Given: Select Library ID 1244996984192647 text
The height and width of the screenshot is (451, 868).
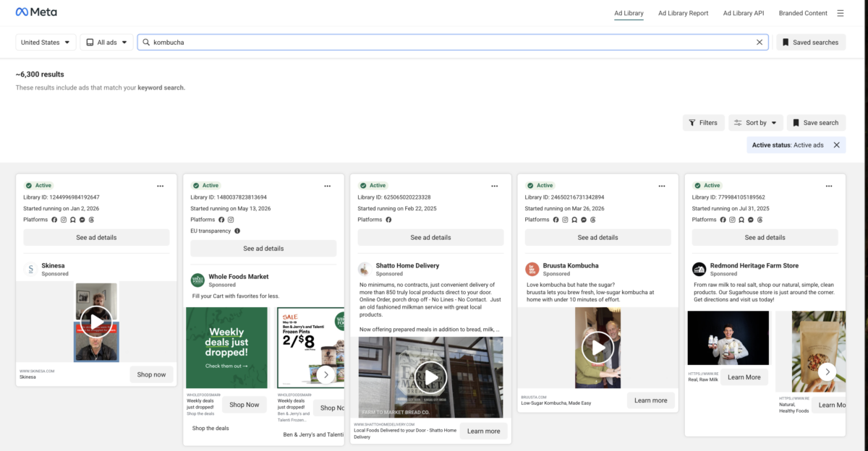Looking at the screenshot, I should [x=61, y=197].
